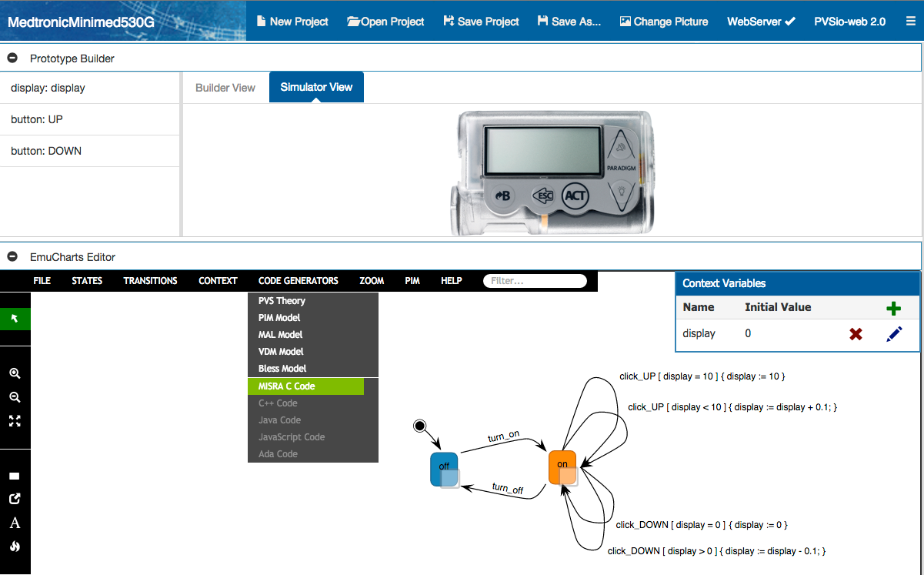Open the HELP menu

coord(452,281)
